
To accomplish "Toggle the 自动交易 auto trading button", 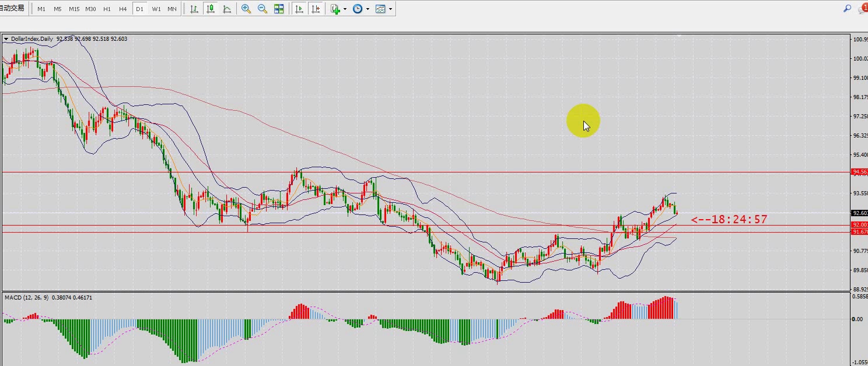I will click(x=12, y=8).
